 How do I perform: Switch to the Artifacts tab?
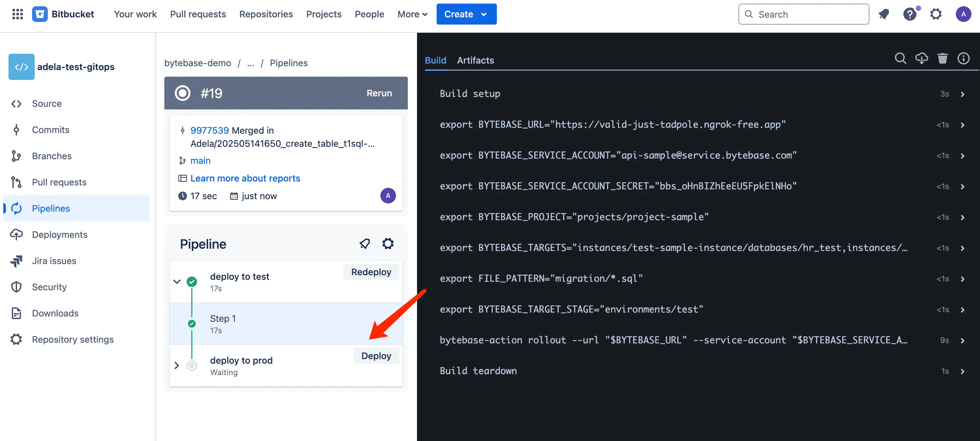click(475, 60)
